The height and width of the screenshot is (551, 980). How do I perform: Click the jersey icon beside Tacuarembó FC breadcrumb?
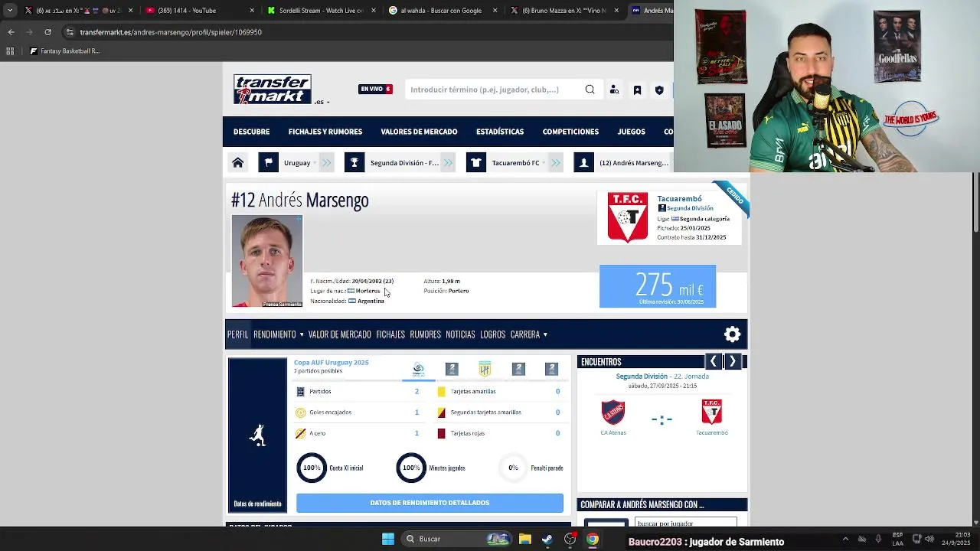pos(476,162)
